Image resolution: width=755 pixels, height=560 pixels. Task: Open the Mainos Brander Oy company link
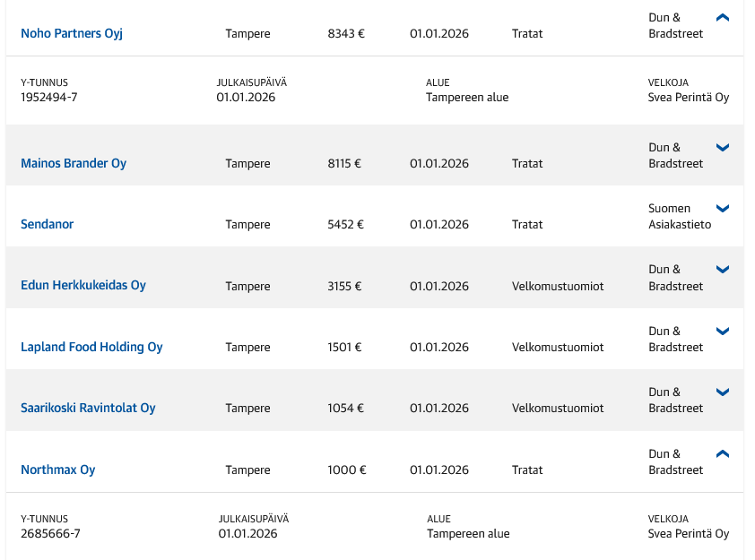pos(74,164)
